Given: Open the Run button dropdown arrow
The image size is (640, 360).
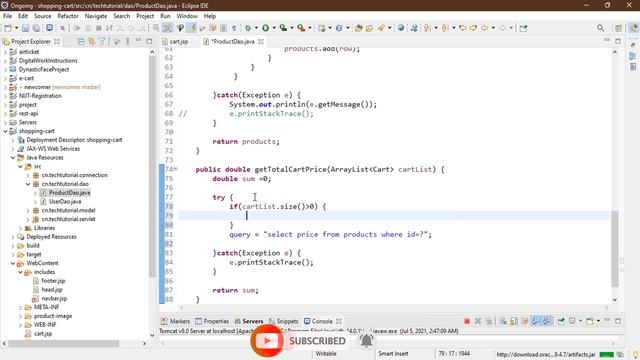Looking at the screenshot, I should (x=274, y=28).
